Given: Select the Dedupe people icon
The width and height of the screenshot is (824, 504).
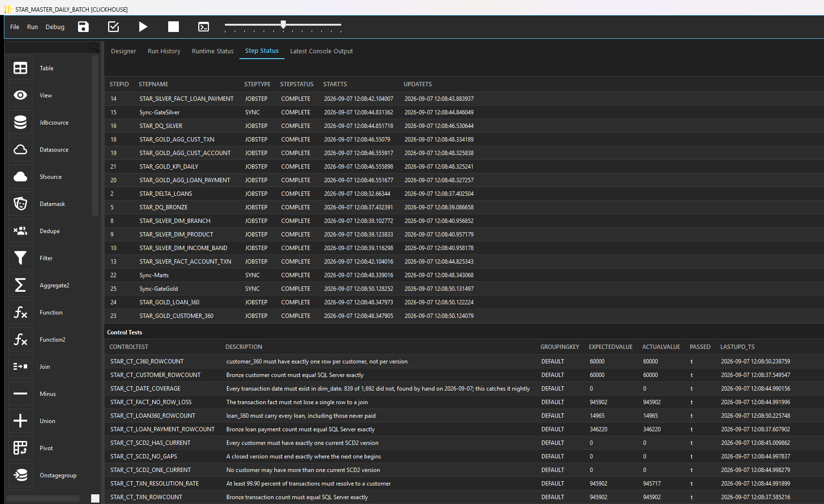Looking at the screenshot, I should pos(20,231).
